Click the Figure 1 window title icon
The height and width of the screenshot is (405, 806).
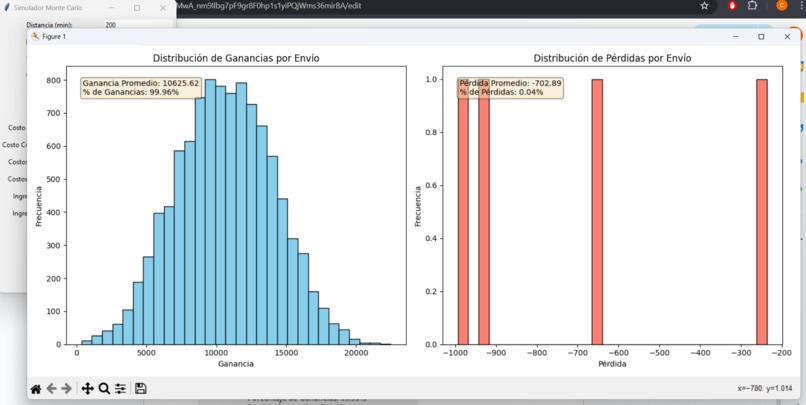point(35,36)
